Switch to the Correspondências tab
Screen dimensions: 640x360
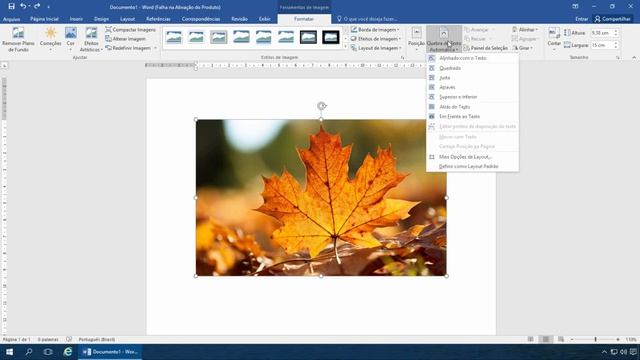[x=201, y=19]
